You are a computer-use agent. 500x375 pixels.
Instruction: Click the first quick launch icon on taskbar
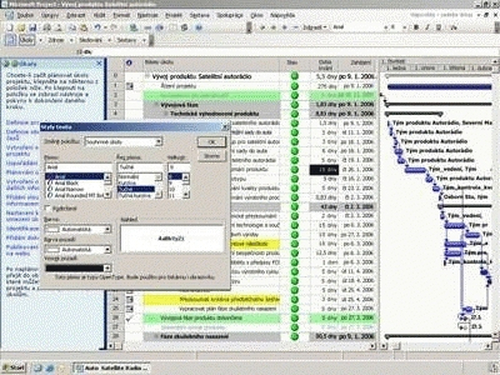tap(38, 368)
